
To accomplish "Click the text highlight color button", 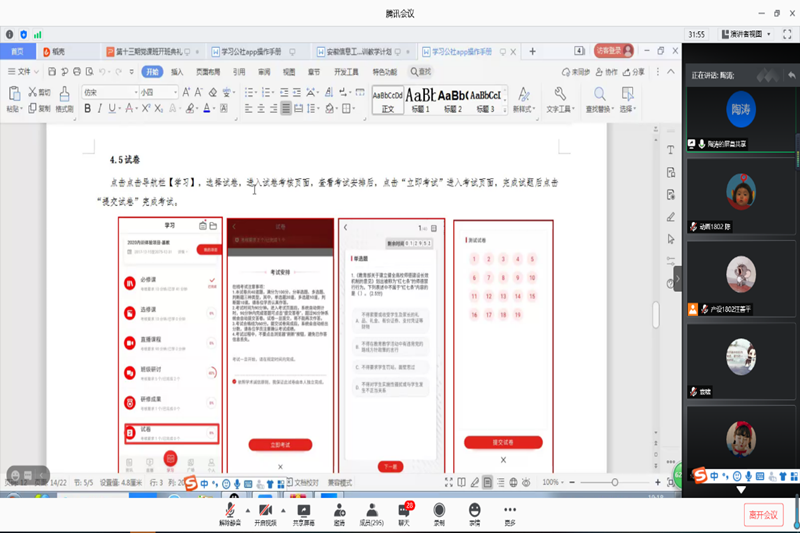I will pos(190,108).
